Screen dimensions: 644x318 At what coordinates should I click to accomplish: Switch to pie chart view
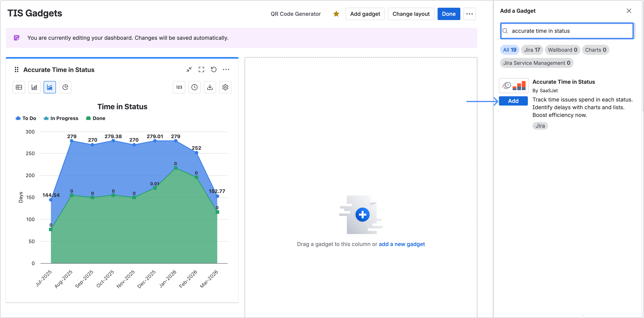coord(65,87)
